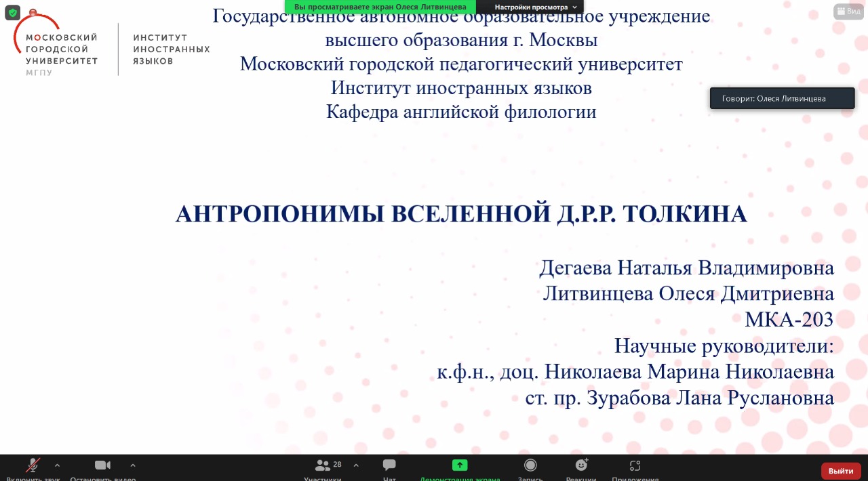Click the Институт иностранных языков logo text
Viewport: 868px width, 481px height.
point(171,49)
